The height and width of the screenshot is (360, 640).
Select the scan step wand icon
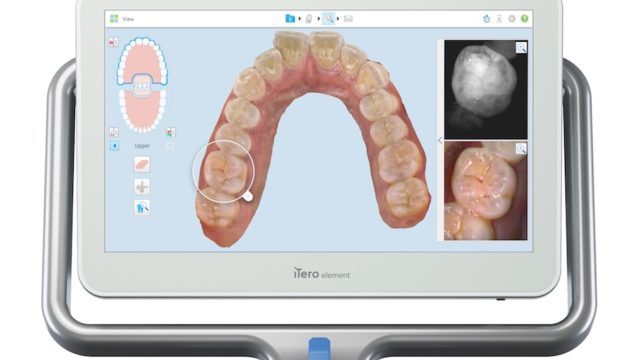pyautogui.click(x=309, y=18)
